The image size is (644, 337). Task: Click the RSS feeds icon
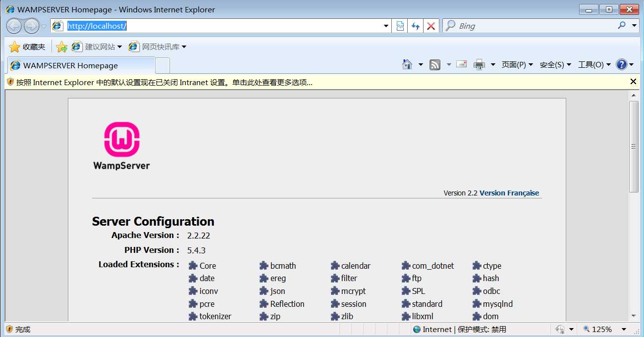(435, 64)
